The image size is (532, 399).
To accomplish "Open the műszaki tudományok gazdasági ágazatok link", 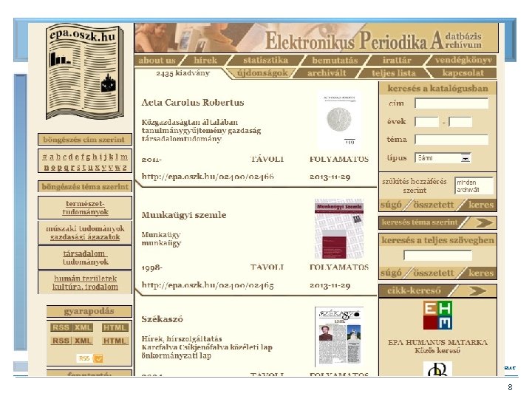I will 85,233.
